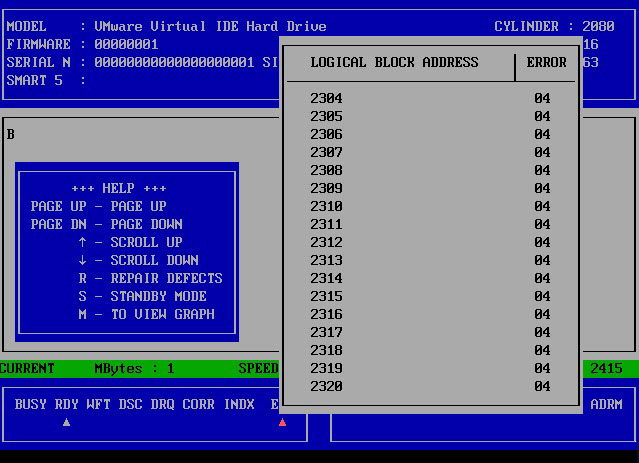Image resolution: width=639 pixels, height=463 pixels.
Task: Click the CORR status flag
Action: [x=198, y=404]
